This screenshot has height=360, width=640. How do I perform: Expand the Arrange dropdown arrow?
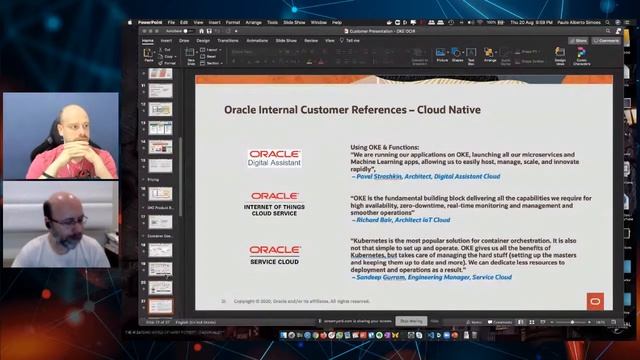[496, 52]
